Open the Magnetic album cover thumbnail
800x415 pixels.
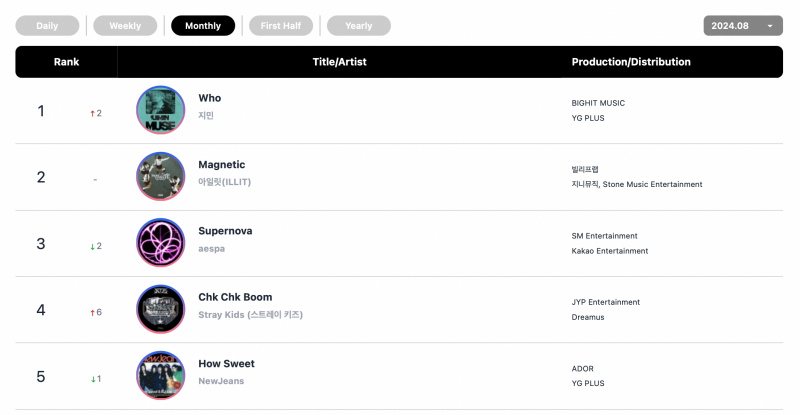click(x=161, y=176)
